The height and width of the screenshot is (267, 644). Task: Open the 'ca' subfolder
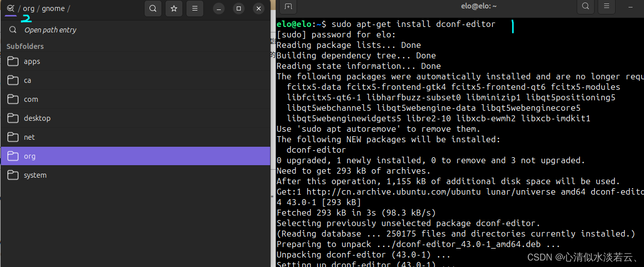[x=135, y=80]
